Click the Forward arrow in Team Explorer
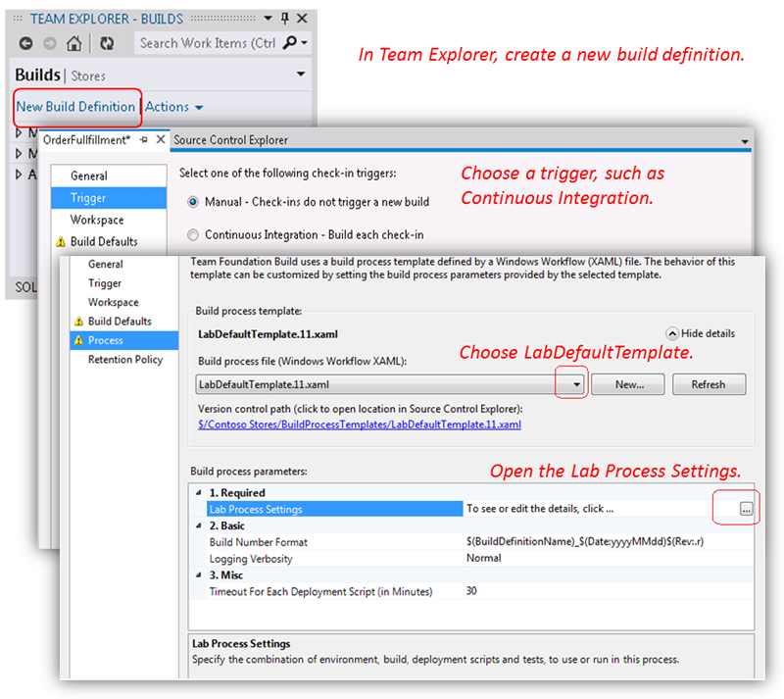Screen dimensions: 784x699 pos(50,43)
